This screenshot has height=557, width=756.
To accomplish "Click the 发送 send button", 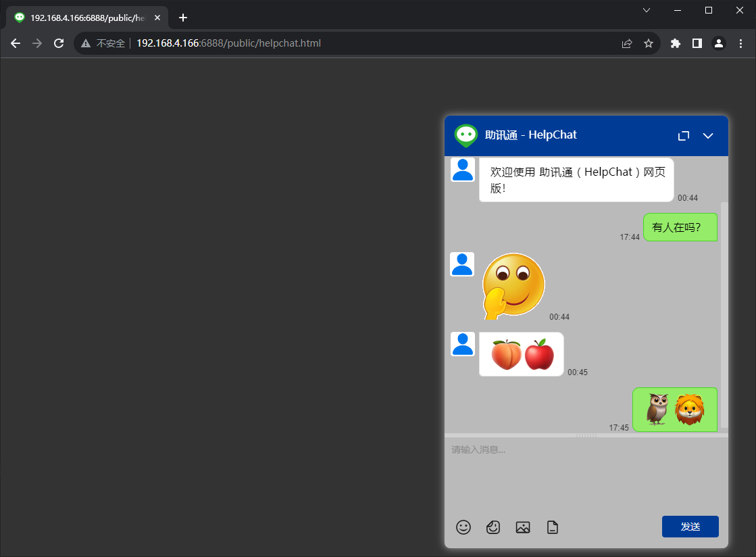I will pyautogui.click(x=690, y=527).
